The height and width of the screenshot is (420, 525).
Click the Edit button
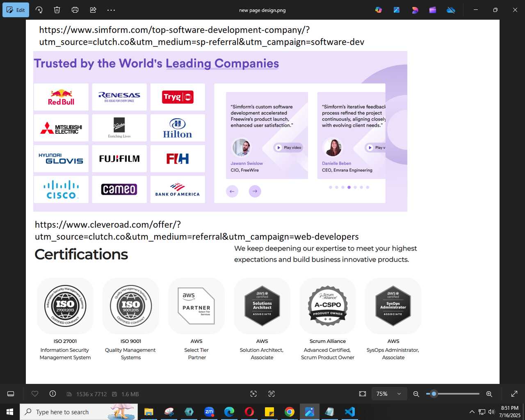pyautogui.click(x=16, y=10)
